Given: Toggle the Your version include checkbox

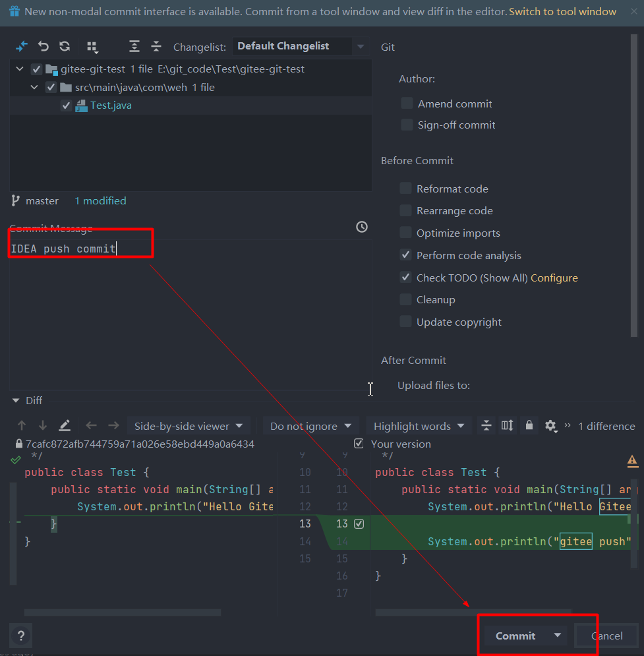Looking at the screenshot, I should coord(359,444).
